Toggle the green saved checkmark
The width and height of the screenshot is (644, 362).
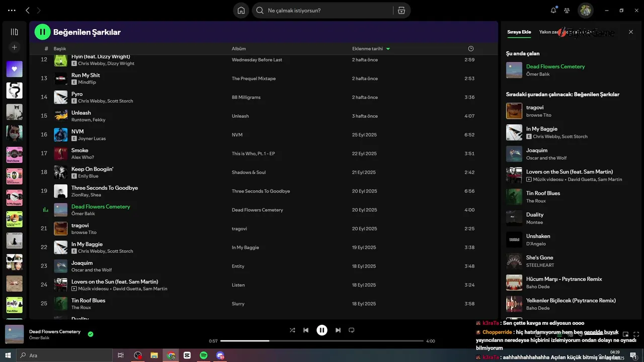click(91, 334)
